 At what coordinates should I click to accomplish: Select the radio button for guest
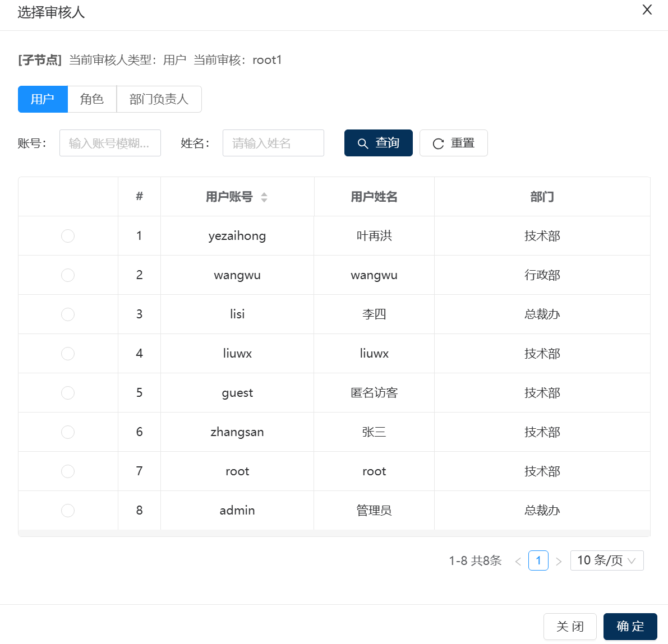[x=68, y=393]
